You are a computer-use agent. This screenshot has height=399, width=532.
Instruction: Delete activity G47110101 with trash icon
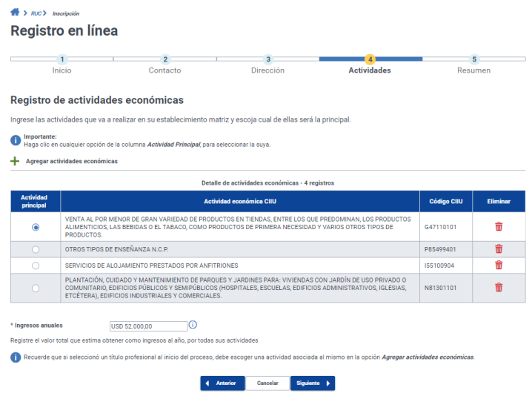tap(499, 226)
